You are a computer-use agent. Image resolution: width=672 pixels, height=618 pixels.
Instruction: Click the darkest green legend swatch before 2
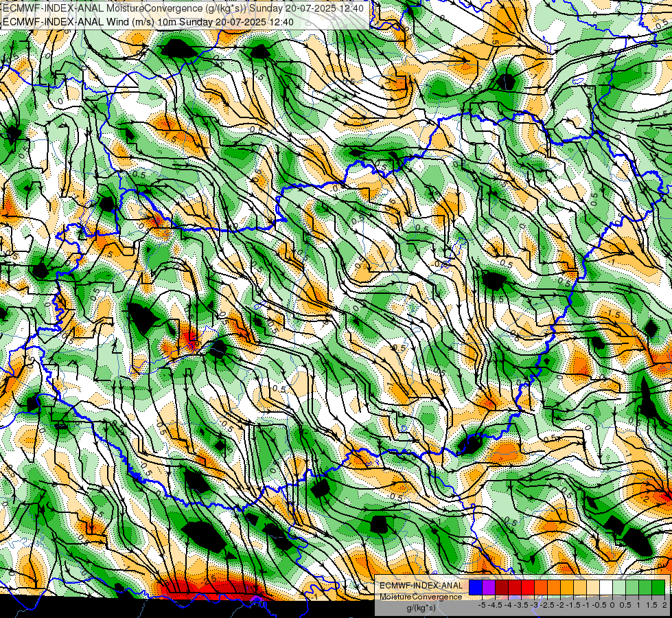click(658, 588)
